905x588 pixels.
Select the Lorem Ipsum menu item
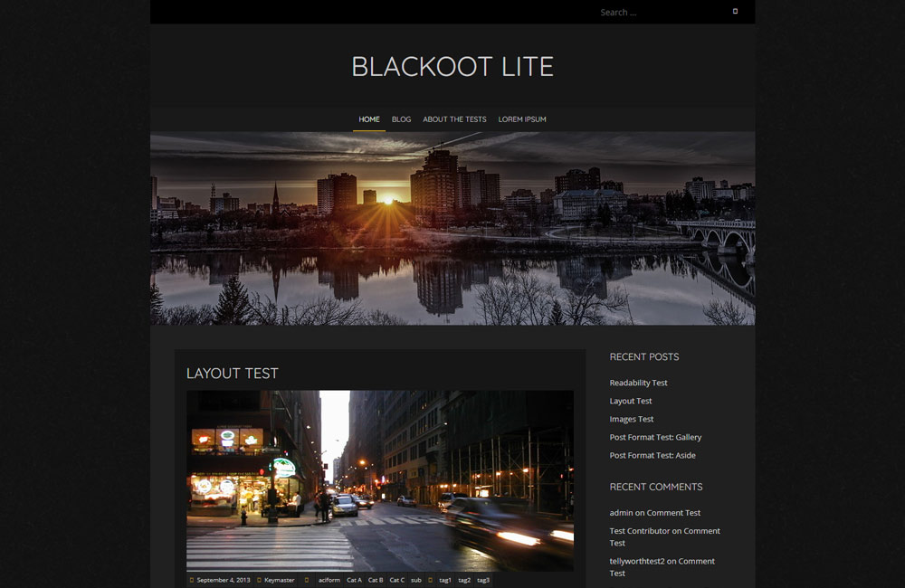522,119
